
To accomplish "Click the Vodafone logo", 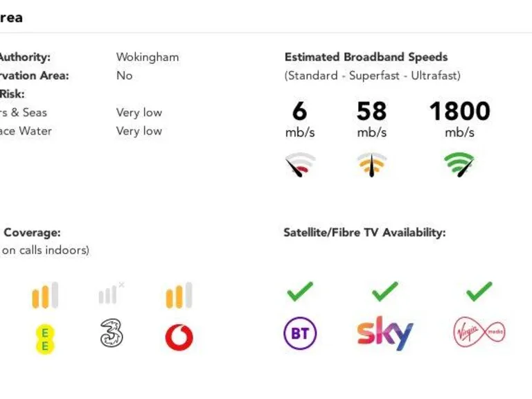I will (179, 337).
